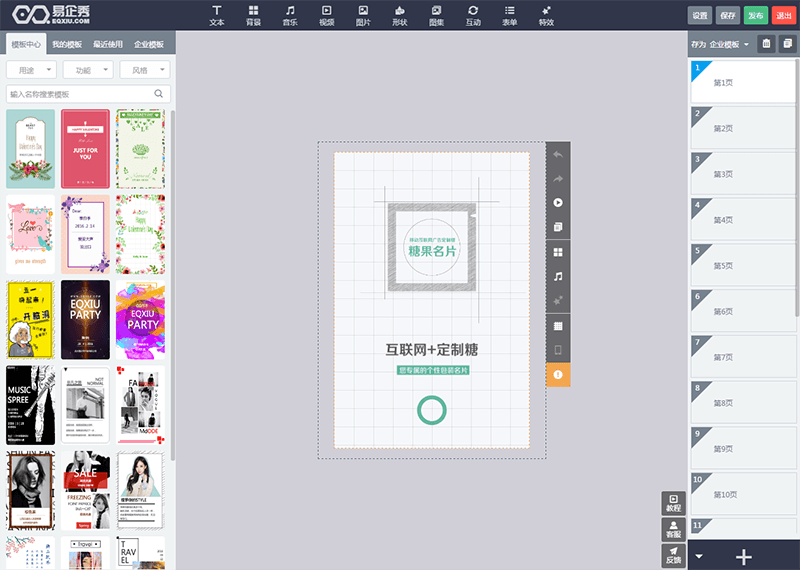Open the 形状 shape tool
Image resolution: width=800 pixels, height=570 pixels.
click(x=400, y=16)
